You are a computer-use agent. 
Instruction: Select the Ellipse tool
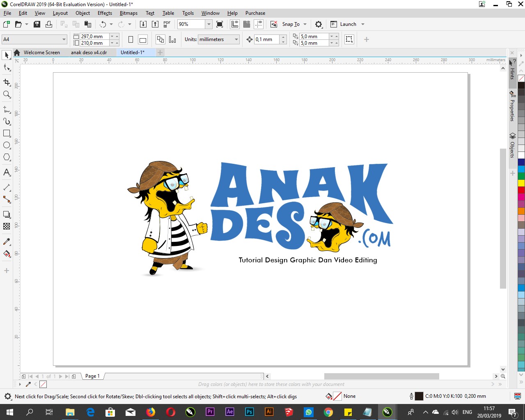[x=7, y=145]
